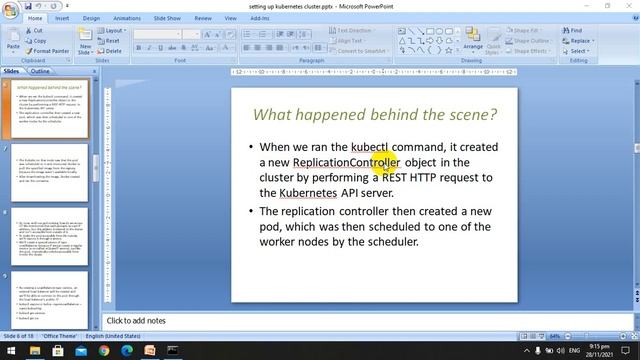Click to add notes area
Screen dimensions: 640x360
367,321
